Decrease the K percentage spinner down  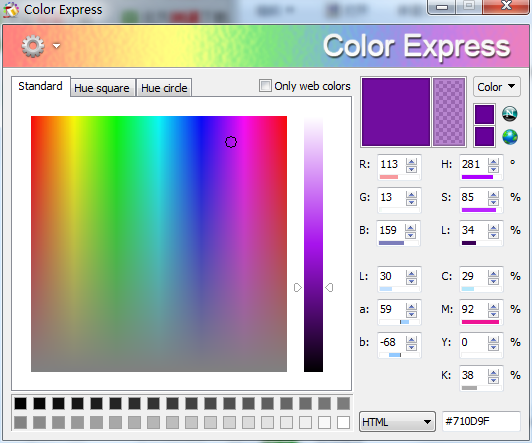coord(494,380)
